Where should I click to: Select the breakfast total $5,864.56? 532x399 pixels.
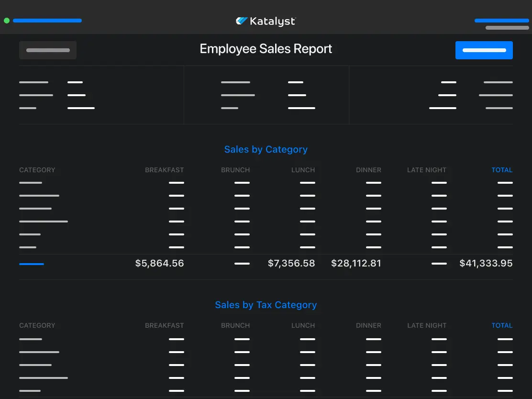[159, 263]
